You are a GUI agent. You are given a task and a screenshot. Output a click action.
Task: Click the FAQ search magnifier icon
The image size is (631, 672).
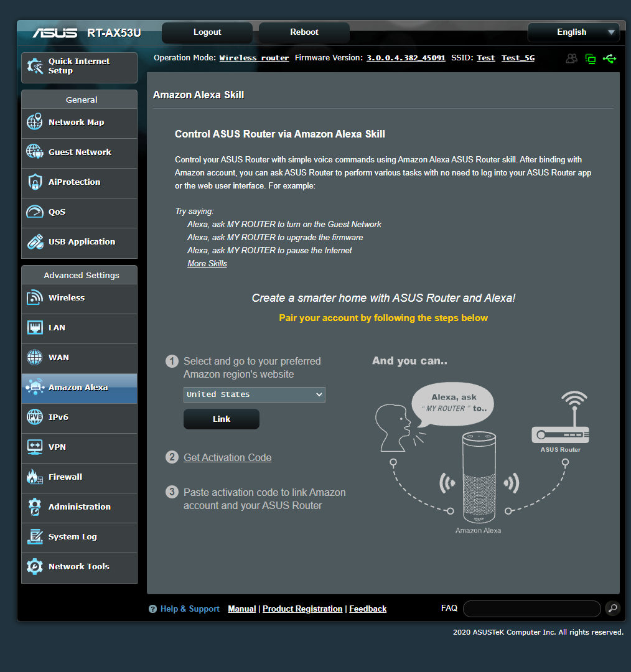click(x=613, y=609)
